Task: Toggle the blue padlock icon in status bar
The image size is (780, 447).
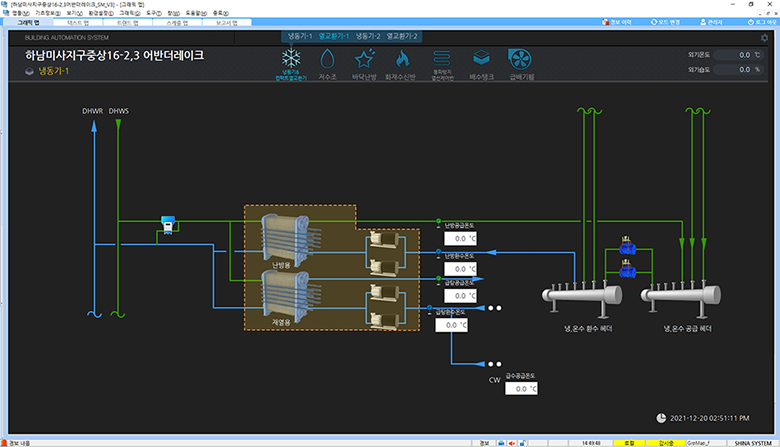Action: (x=522, y=443)
